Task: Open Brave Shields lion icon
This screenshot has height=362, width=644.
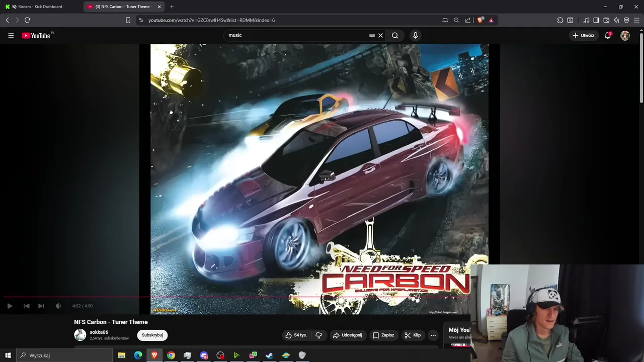Action: pos(480,20)
